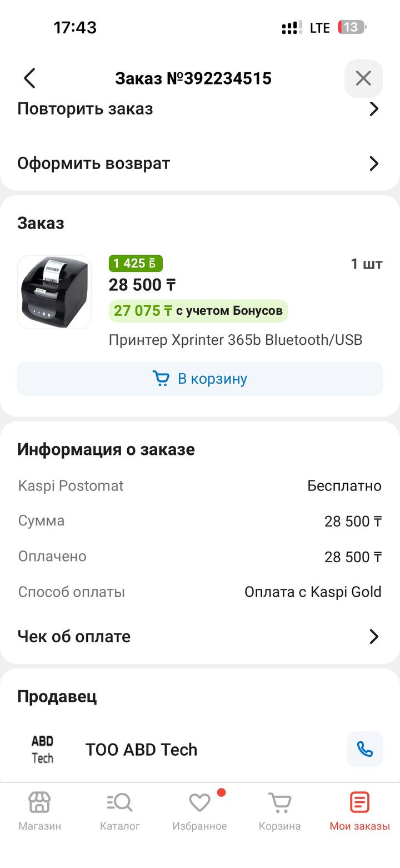Open Оформить возврат chevron arrow
Screen dimensions: 400x868
374,163
